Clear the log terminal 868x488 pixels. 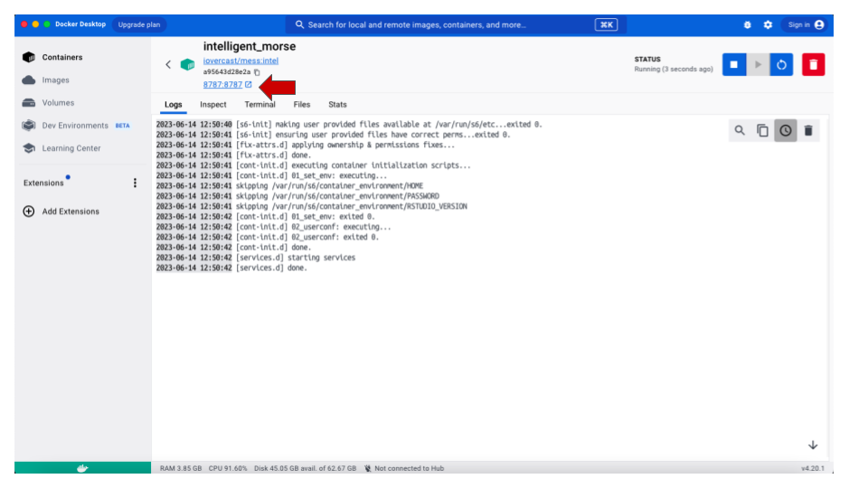pyautogui.click(x=808, y=130)
